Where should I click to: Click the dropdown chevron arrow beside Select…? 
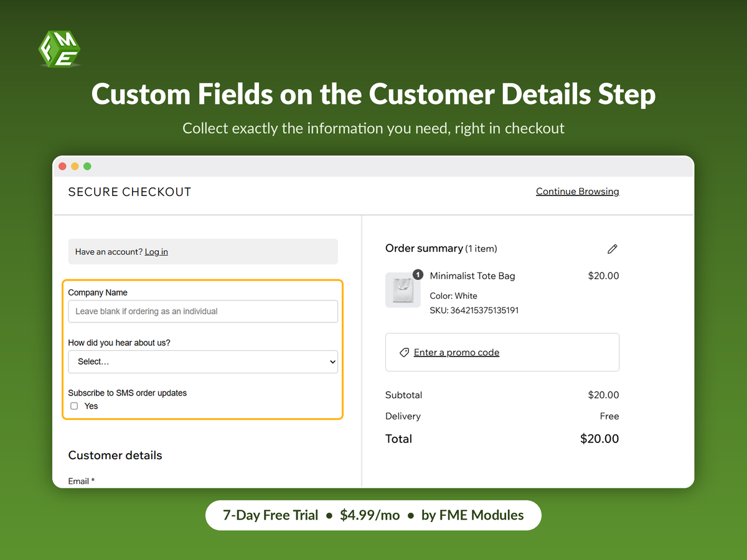[x=332, y=362]
